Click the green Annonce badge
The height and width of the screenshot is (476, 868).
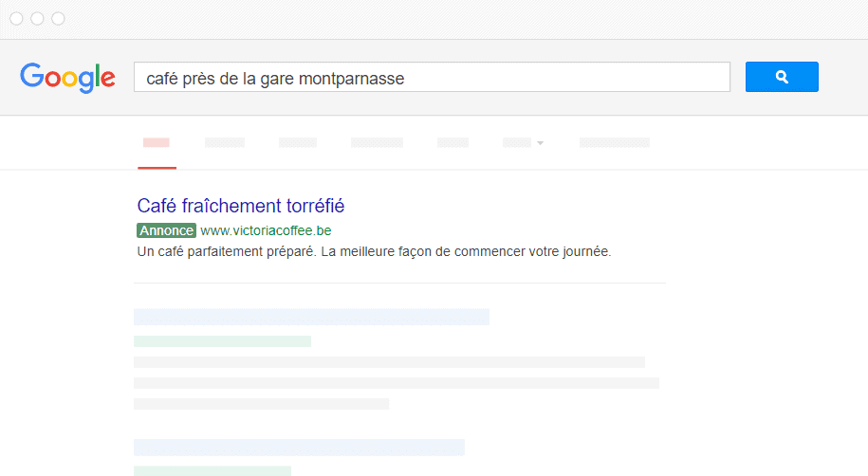click(x=166, y=230)
